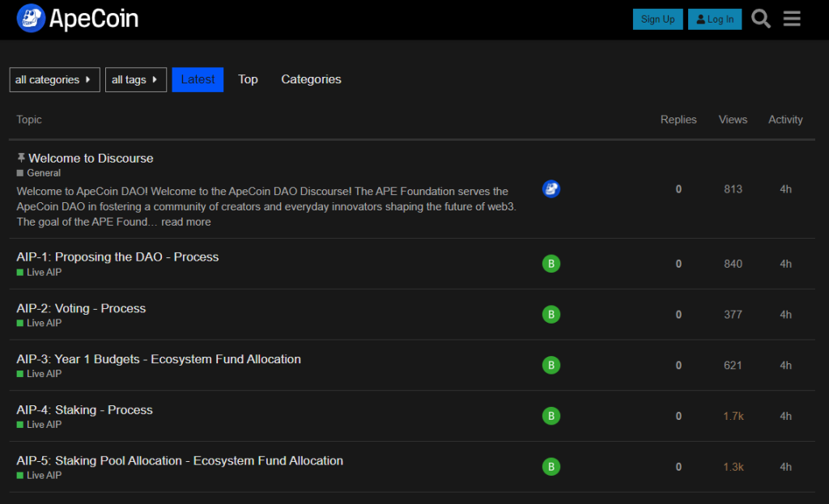Open Live AIP category under AIP-4
Image resolution: width=829 pixels, height=504 pixels.
tap(39, 424)
